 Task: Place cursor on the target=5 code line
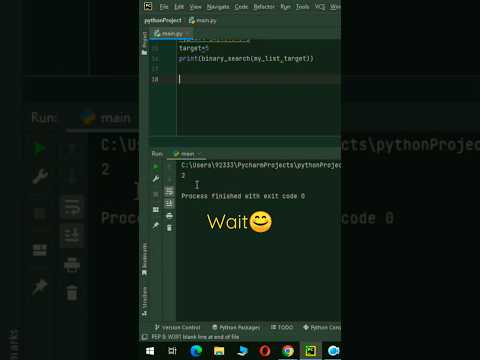[x=194, y=48]
